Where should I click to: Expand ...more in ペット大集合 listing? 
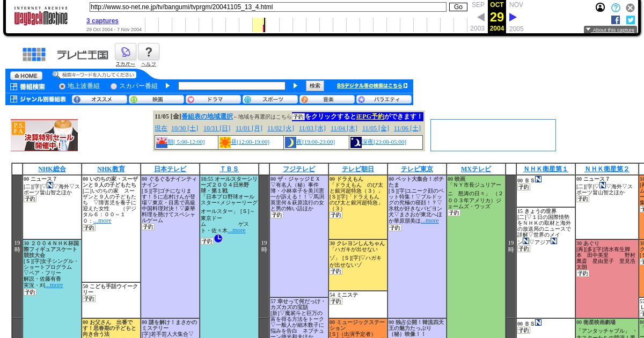click(x=430, y=221)
